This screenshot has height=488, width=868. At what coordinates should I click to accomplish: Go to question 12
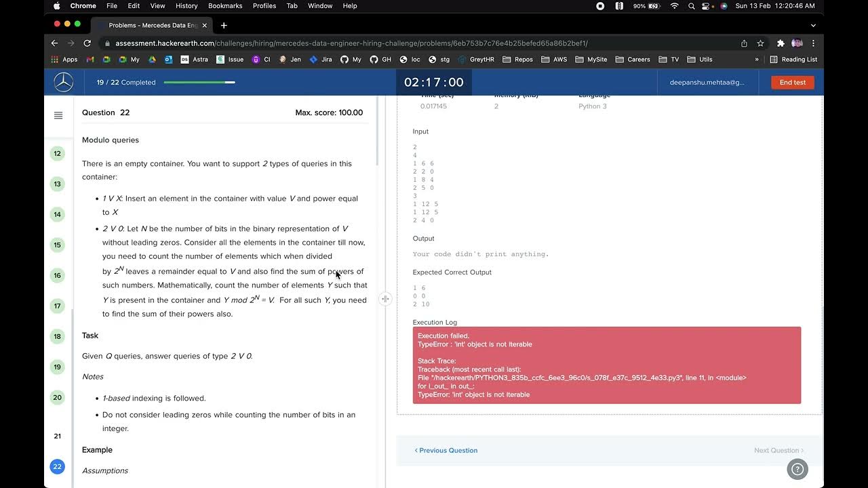[x=58, y=153]
